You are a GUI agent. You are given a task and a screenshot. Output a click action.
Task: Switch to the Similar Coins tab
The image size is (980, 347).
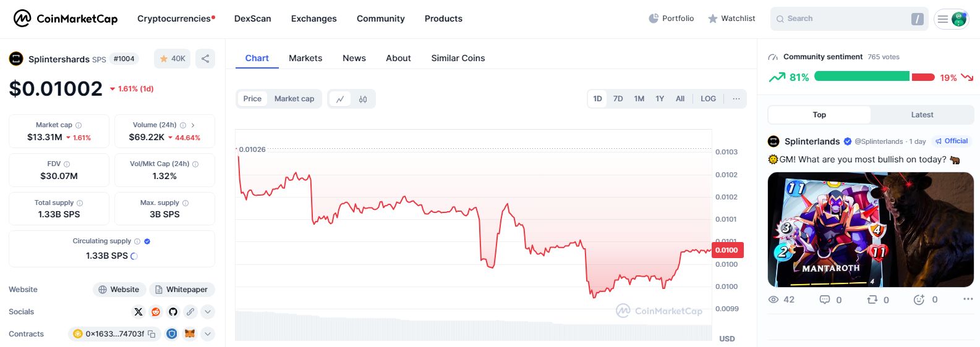[458, 58]
